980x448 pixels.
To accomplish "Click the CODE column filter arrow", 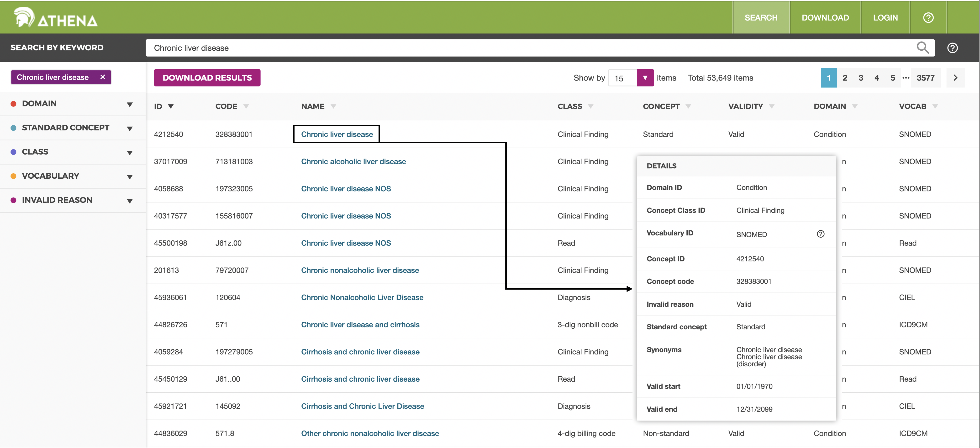I will [246, 107].
